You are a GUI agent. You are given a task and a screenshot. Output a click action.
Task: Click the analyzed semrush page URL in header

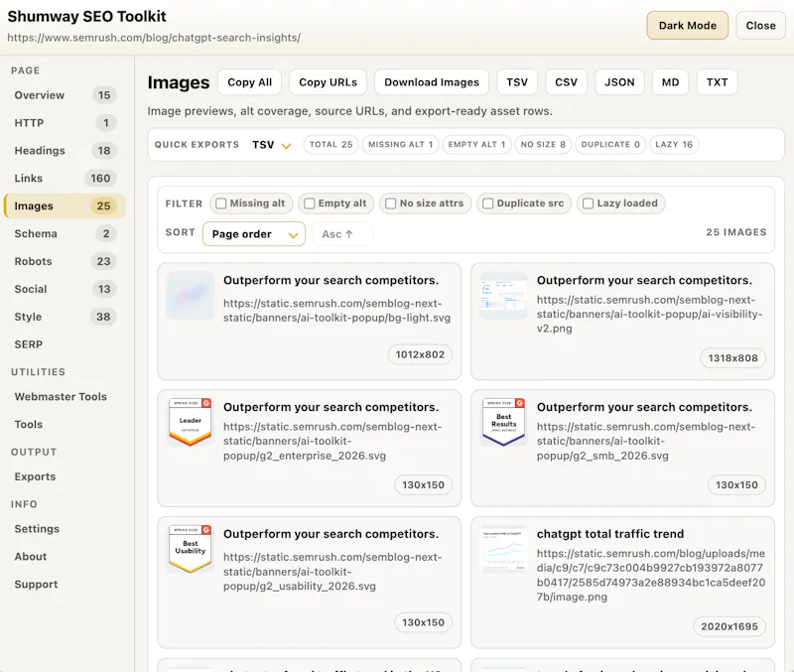click(154, 38)
